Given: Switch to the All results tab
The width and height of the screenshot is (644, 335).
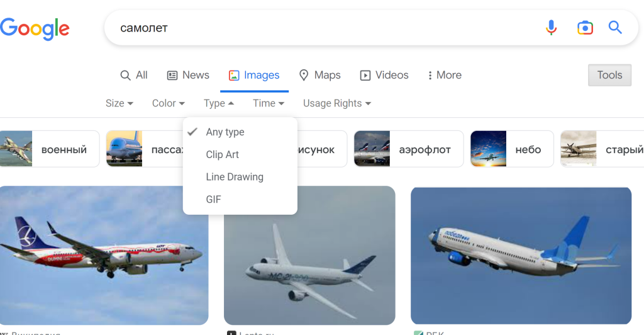Looking at the screenshot, I should [134, 75].
